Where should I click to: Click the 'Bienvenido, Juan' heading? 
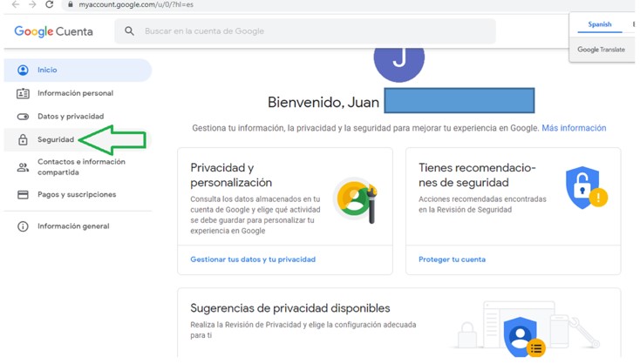(x=323, y=102)
